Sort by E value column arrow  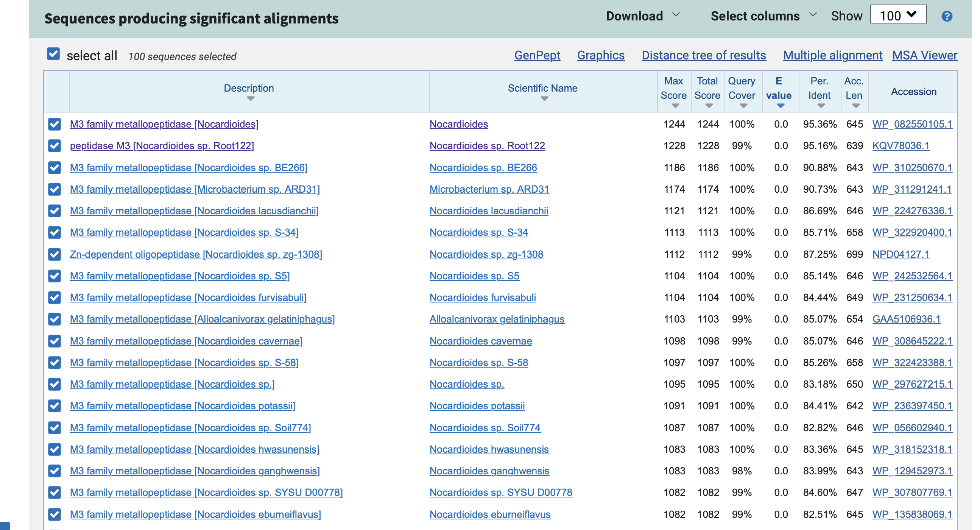point(780,106)
